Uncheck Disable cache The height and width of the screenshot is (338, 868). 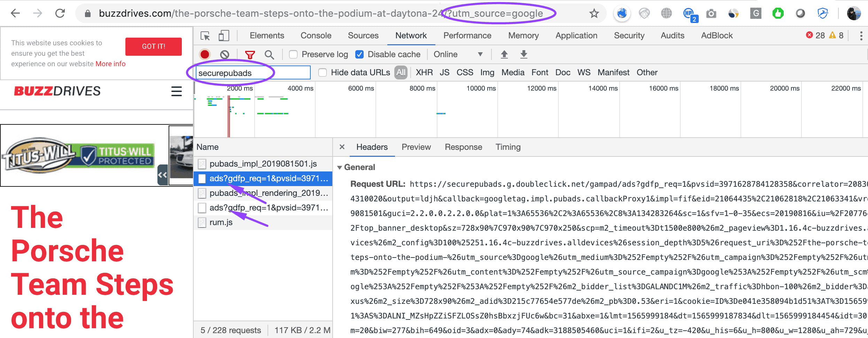359,54
